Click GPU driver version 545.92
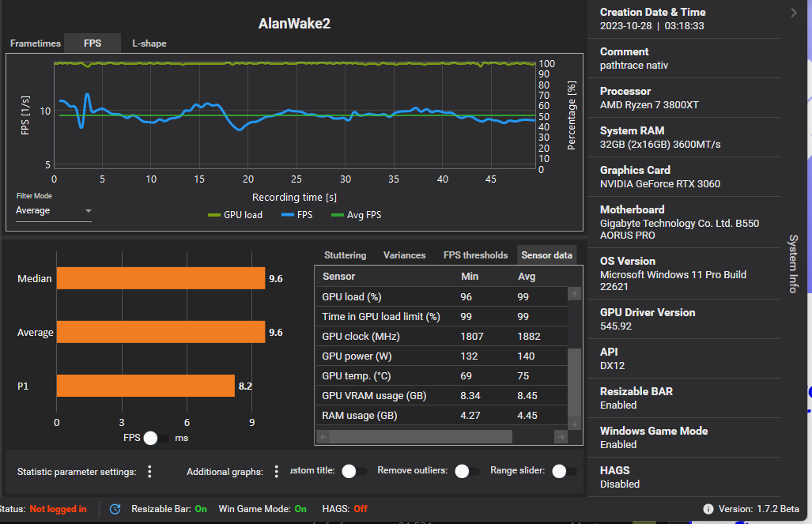Image resolution: width=812 pixels, height=524 pixels. pos(616,326)
